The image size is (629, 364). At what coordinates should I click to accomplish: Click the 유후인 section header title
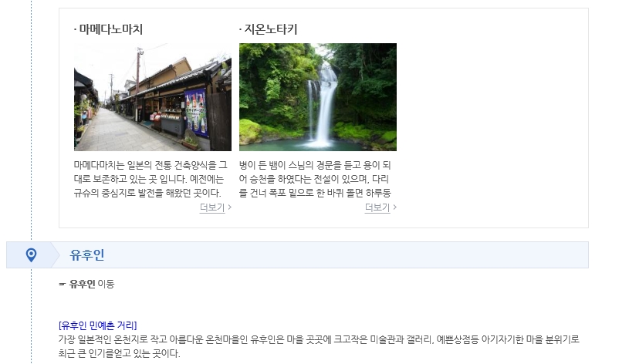coord(87,255)
